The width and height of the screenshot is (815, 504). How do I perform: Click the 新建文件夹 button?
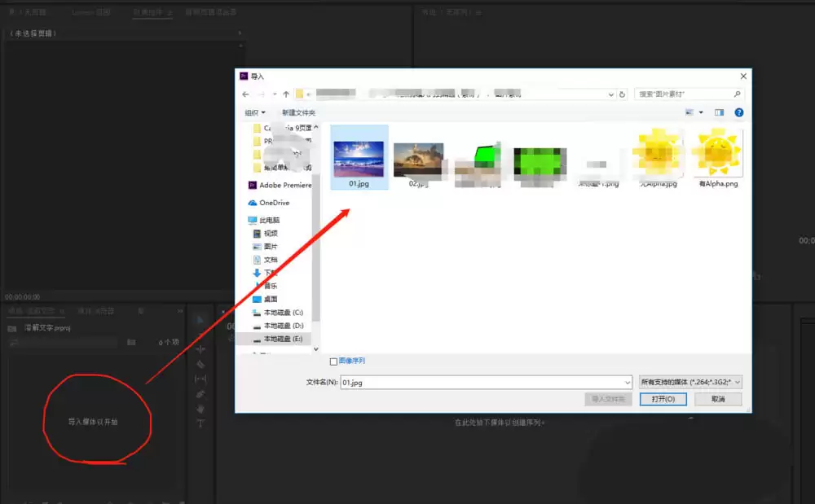click(x=298, y=112)
